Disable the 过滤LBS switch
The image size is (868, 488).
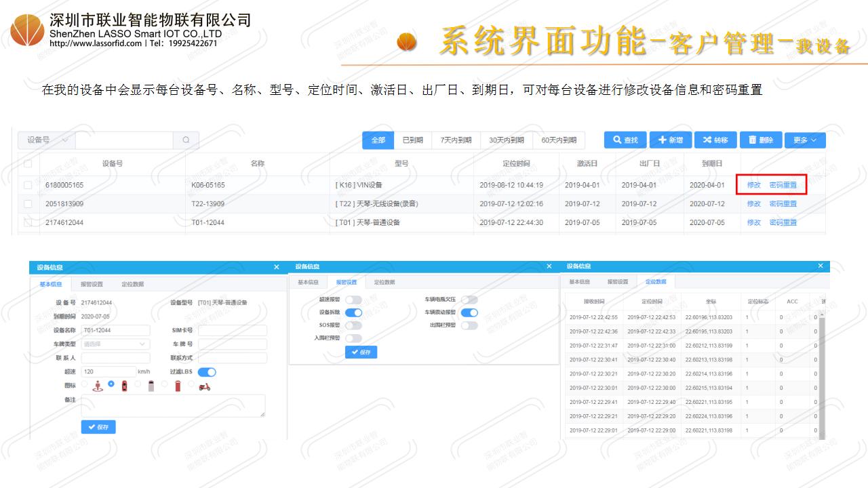(207, 371)
